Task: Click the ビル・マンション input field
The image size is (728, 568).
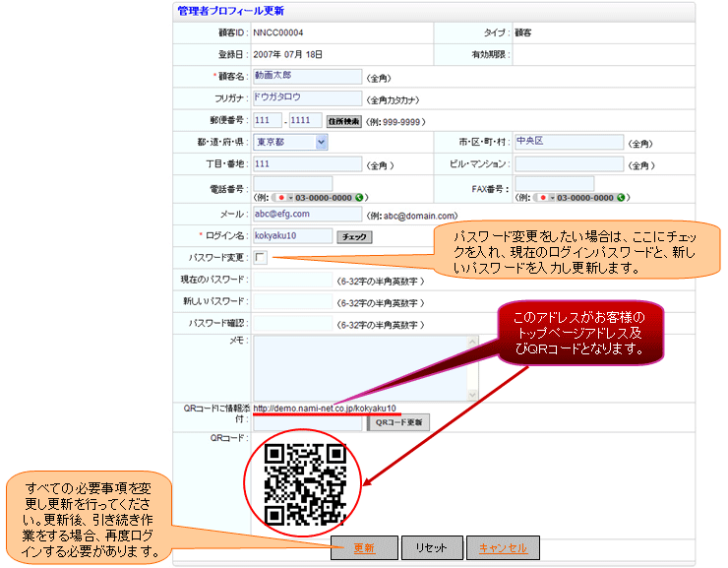Action: (569, 163)
